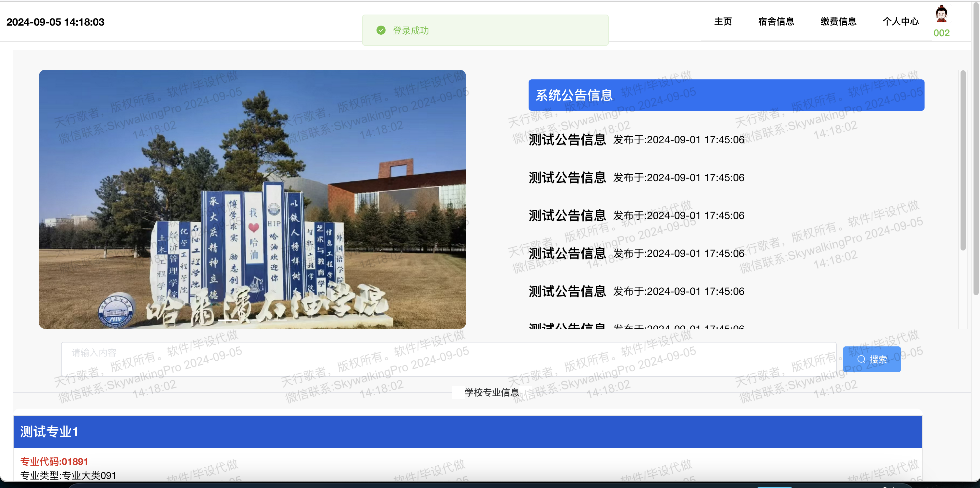980x488 pixels.
Task: Click the page vertical scrollbar
Action: click(x=976, y=148)
